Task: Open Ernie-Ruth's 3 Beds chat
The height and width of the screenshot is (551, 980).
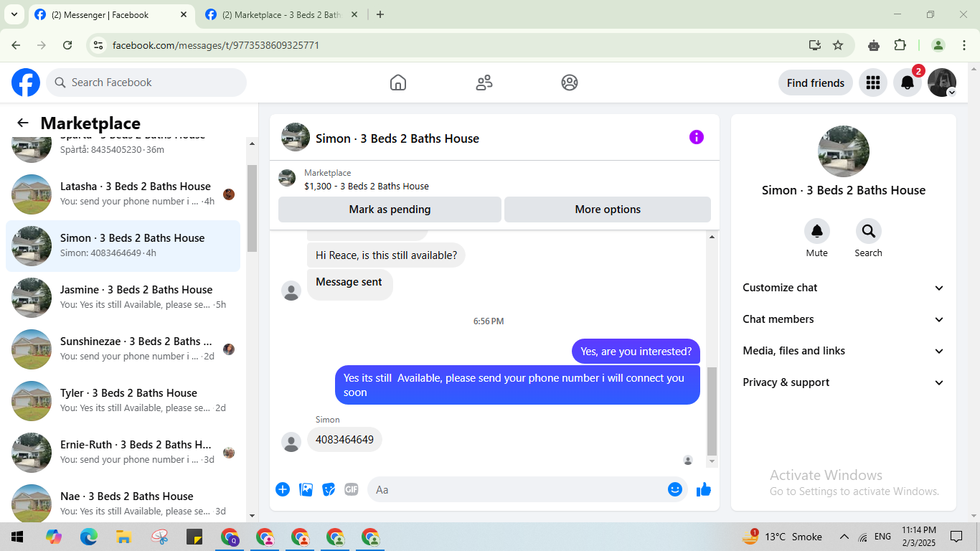Action: [123, 453]
